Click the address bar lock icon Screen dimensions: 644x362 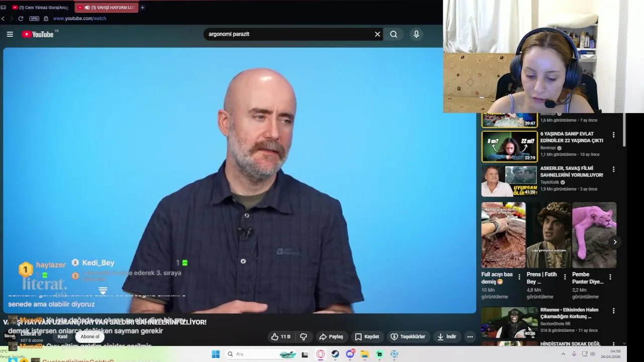[46, 19]
